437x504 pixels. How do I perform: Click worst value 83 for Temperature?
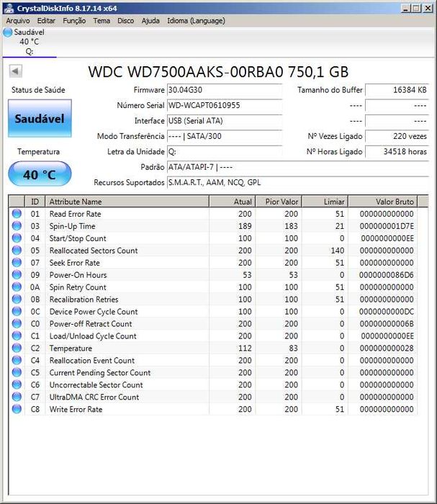coord(293,348)
